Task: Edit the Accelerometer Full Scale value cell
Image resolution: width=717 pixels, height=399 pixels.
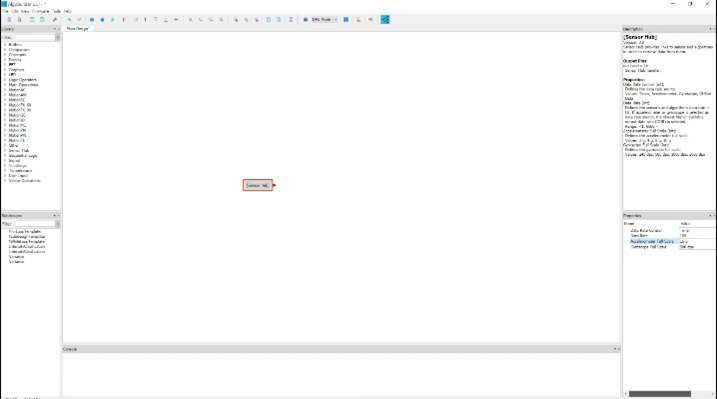Action: click(x=697, y=241)
